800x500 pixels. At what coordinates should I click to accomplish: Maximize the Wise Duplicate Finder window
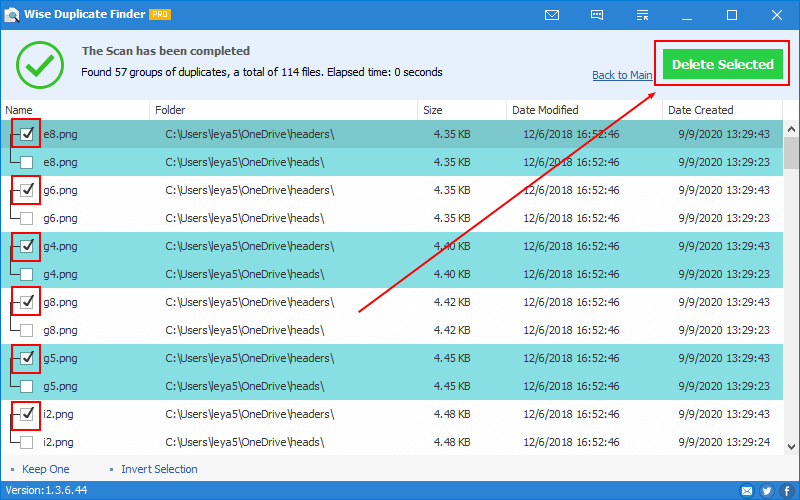pyautogui.click(x=732, y=15)
